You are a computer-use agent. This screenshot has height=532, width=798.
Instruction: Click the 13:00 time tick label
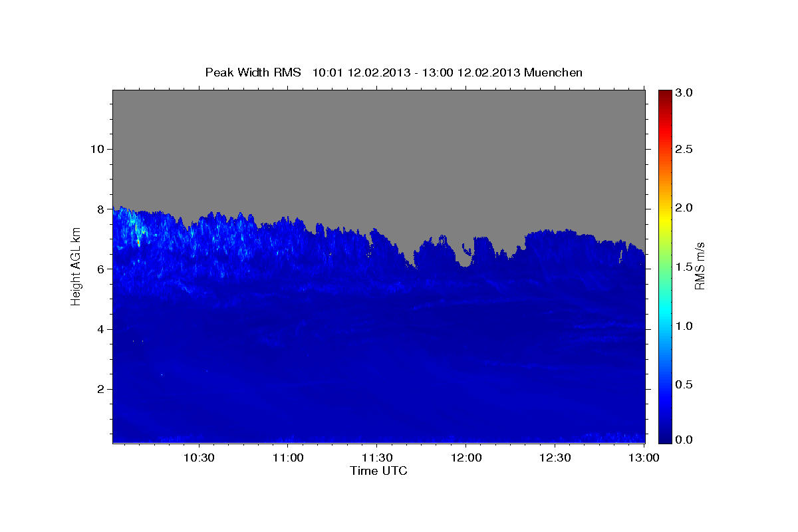[x=643, y=458]
